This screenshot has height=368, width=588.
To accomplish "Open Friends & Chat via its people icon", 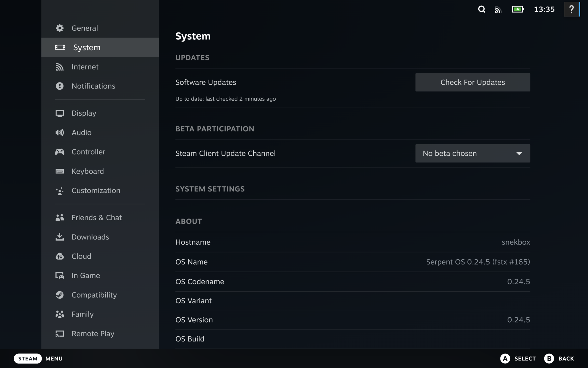I will [60, 217].
